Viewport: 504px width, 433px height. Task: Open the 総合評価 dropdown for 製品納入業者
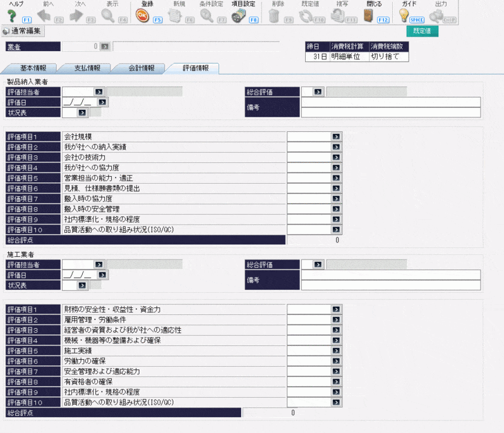[318, 92]
